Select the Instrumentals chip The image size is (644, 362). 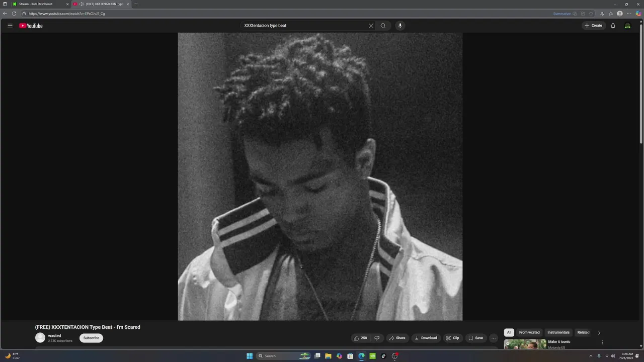pos(558,332)
